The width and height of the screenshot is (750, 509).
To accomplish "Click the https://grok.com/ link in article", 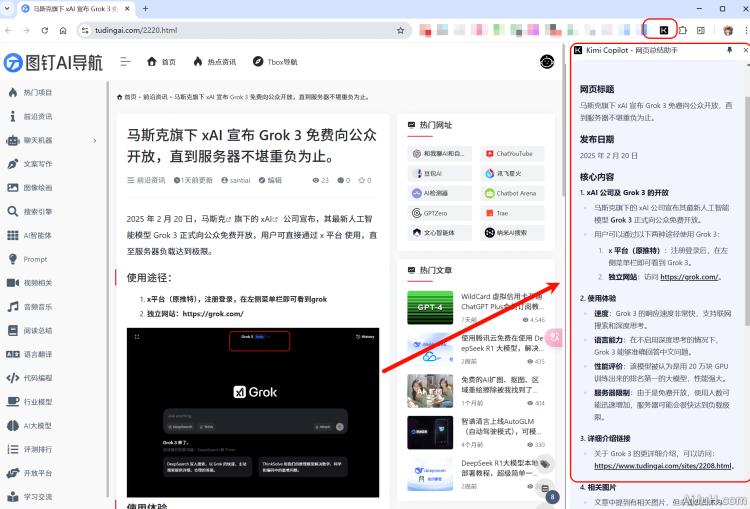I will (213, 314).
